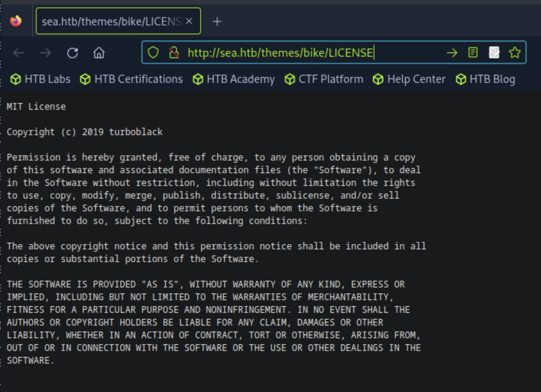Show insecure connection padlock details
541x392 pixels.
pyautogui.click(x=174, y=53)
